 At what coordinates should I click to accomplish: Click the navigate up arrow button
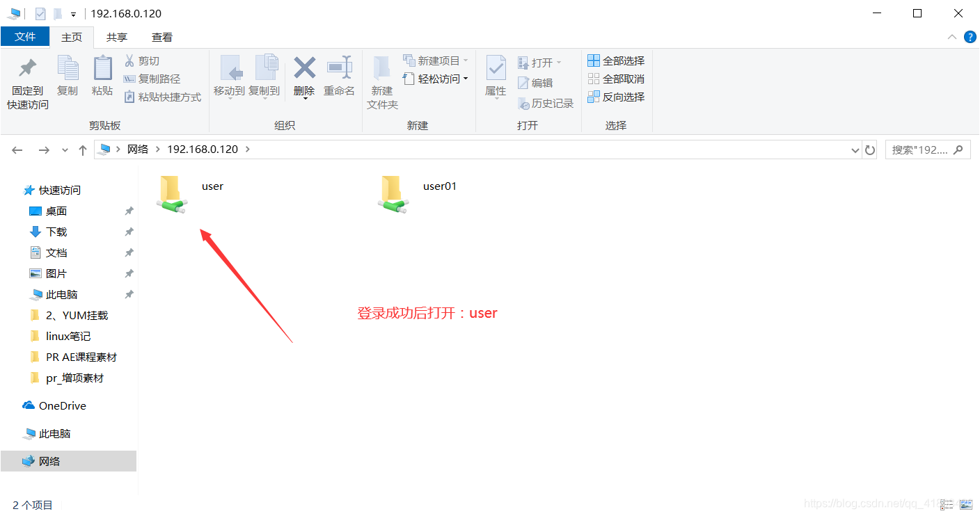point(82,149)
